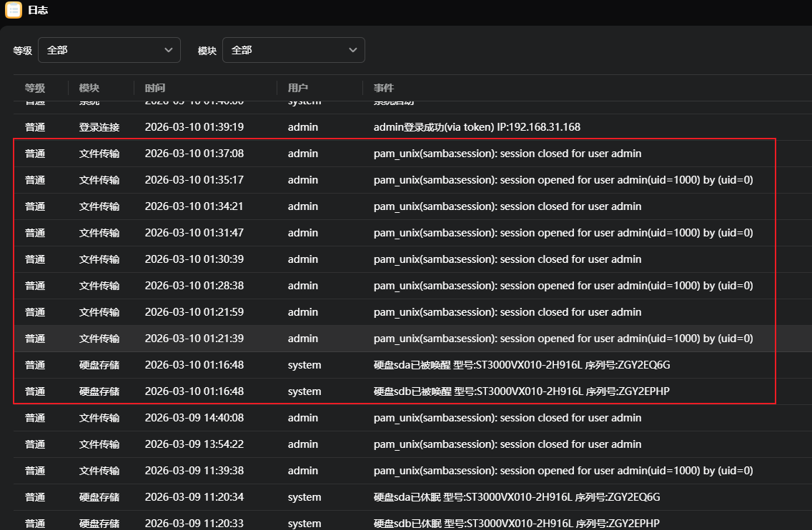The height and width of the screenshot is (530, 812).
Task: Click the 等级 column header
Action: tap(35, 88)
